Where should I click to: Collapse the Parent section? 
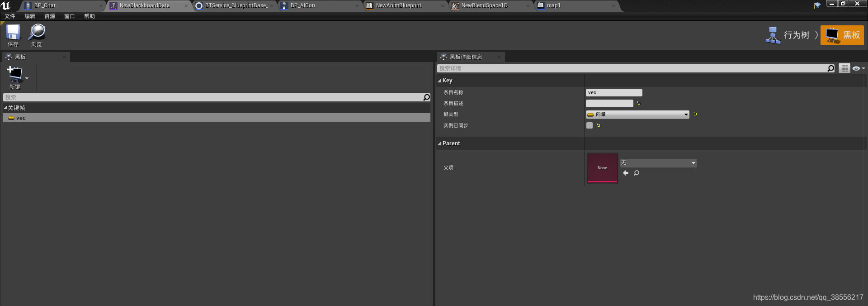439,143
